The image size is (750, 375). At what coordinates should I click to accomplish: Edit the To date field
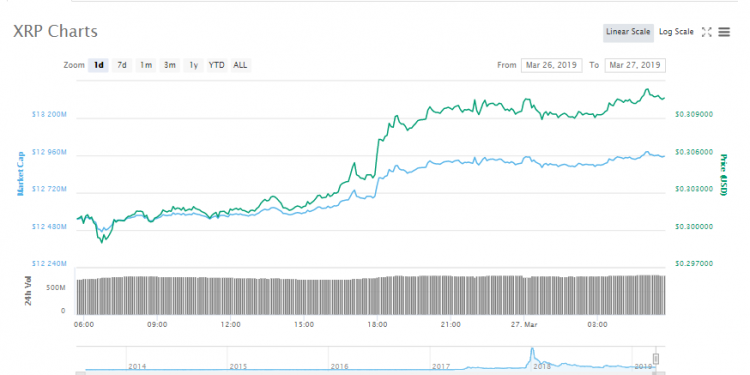click(x=635, y=65)
